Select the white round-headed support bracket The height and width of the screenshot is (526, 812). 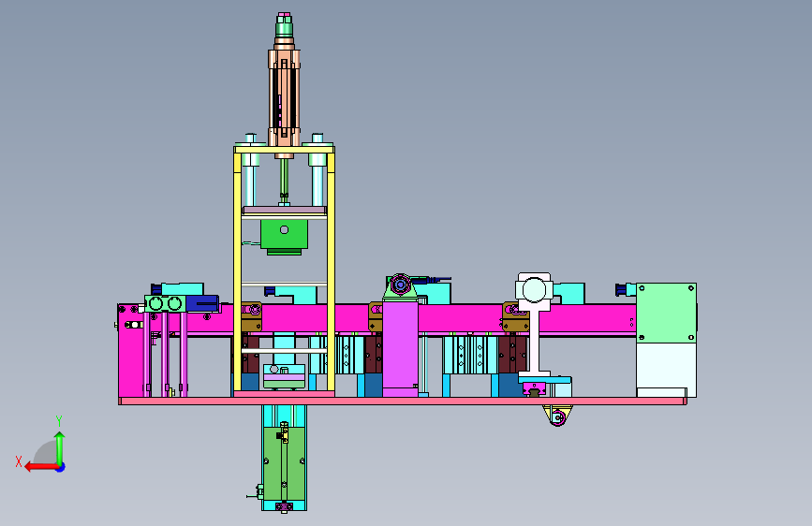(x=534, y=325)
